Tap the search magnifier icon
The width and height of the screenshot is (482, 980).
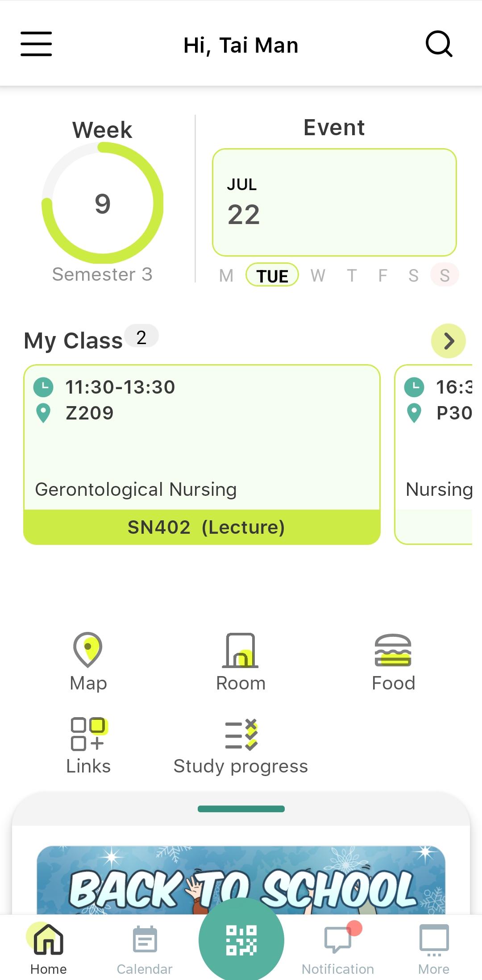[439, 44]
